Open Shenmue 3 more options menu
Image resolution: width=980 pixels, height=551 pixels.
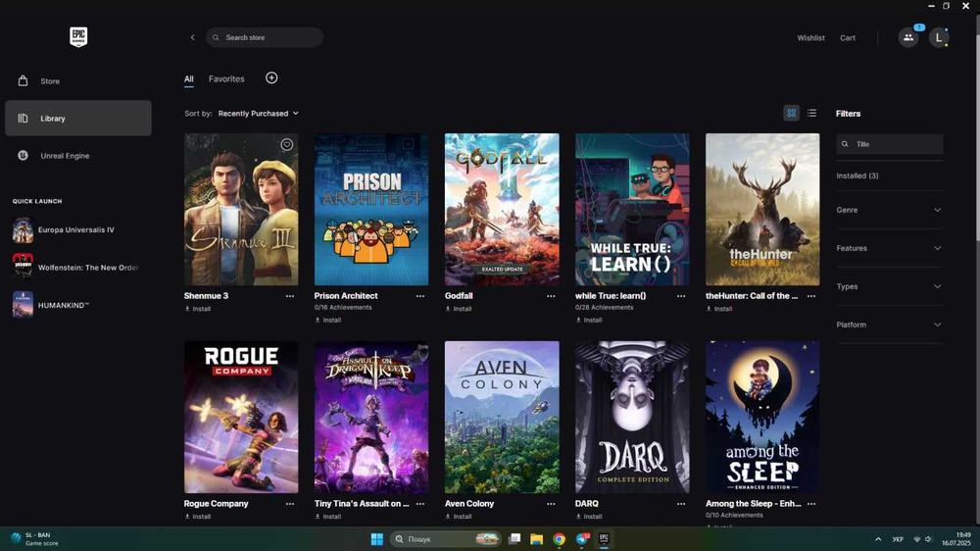[x=290, y=296]
